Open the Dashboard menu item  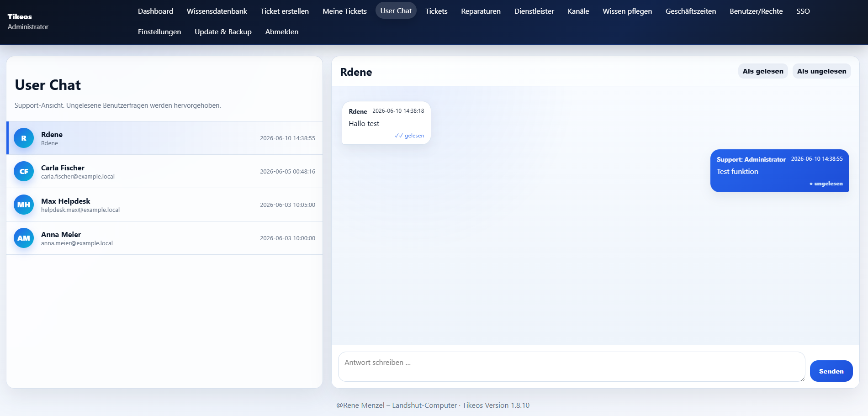(155, 11)
